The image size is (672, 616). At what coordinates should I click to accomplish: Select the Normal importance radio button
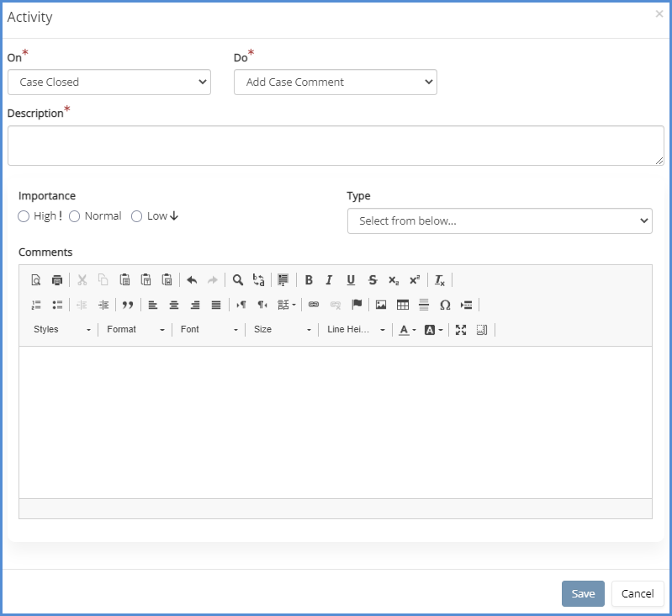pos(75,216)
